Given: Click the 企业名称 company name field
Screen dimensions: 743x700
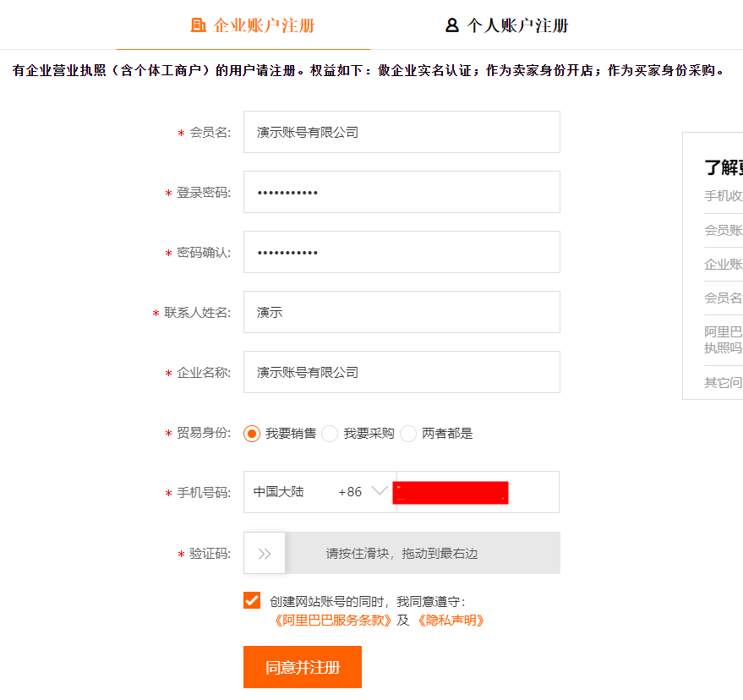Looking at the screenshot, I should pos(401,372).
